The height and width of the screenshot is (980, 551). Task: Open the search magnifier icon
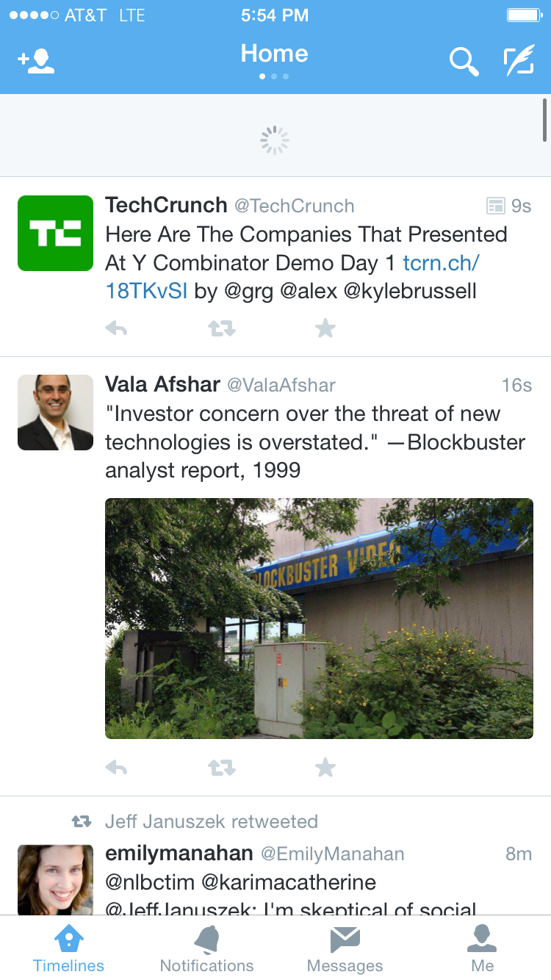pyautogui.click(x=464, y=62)
